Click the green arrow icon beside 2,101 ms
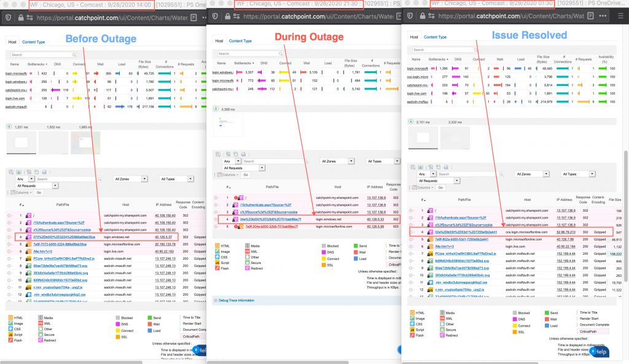Viewport: 629px width, 364px height. pyautogui.click(x=410, y=122)
